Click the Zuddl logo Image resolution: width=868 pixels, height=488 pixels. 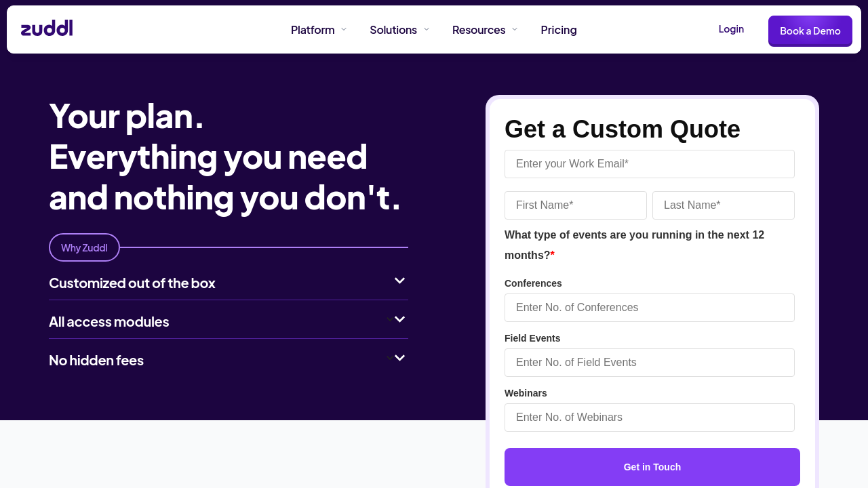click(47, 28)
